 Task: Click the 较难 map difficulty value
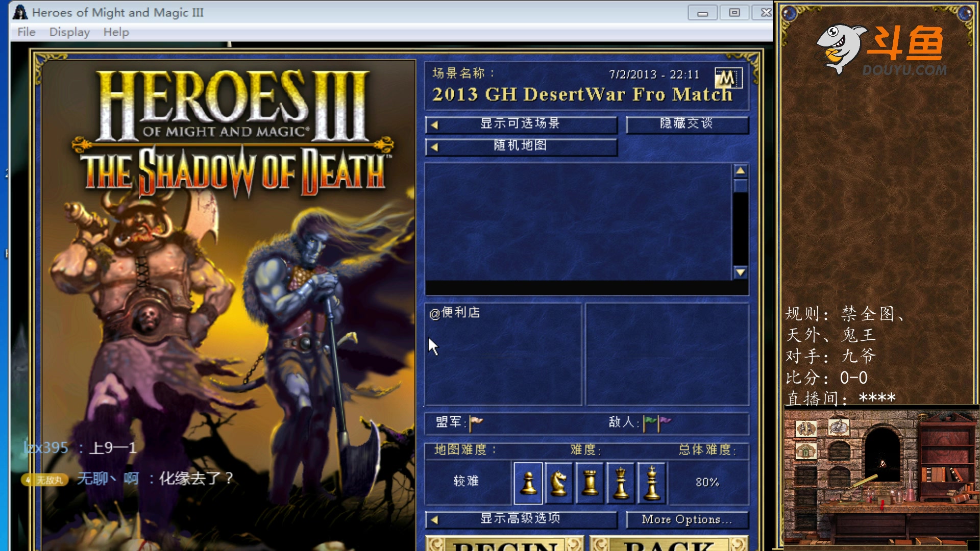point(466,481)
